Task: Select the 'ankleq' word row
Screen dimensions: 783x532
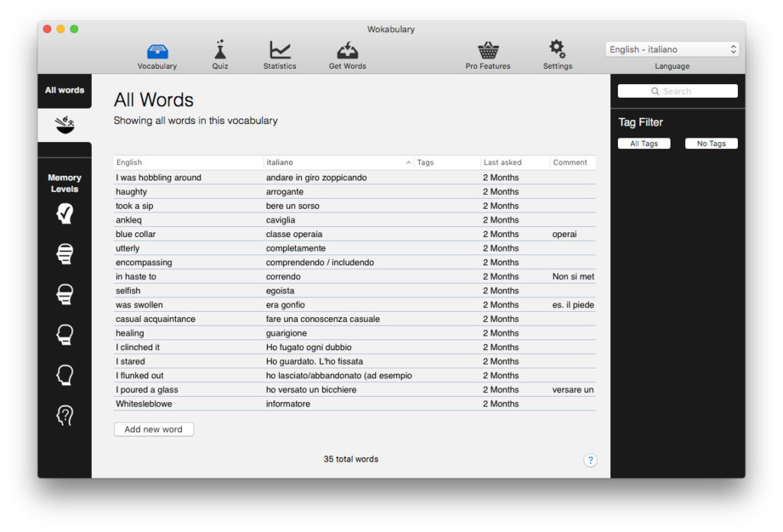Action: coord(355,220)
